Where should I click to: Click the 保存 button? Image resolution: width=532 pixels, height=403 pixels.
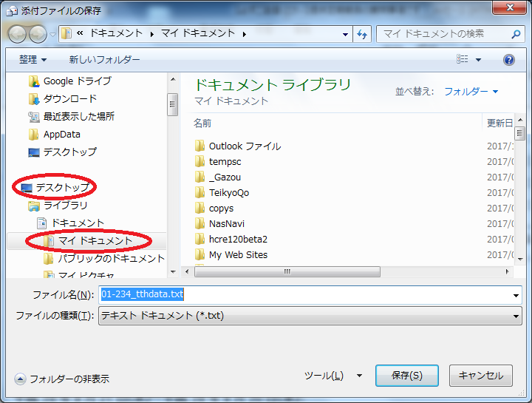[407, 376]
